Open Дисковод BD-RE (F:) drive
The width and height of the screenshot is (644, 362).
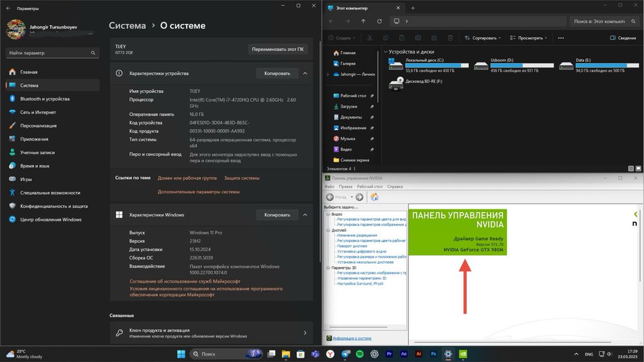coord(416,83)
